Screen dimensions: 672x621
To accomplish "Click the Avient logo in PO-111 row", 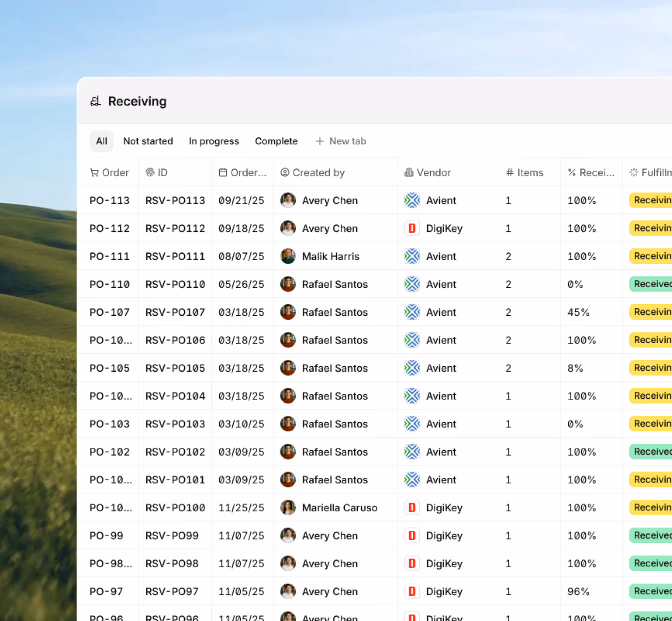I will pyautogui.click(x=412, y=256).
